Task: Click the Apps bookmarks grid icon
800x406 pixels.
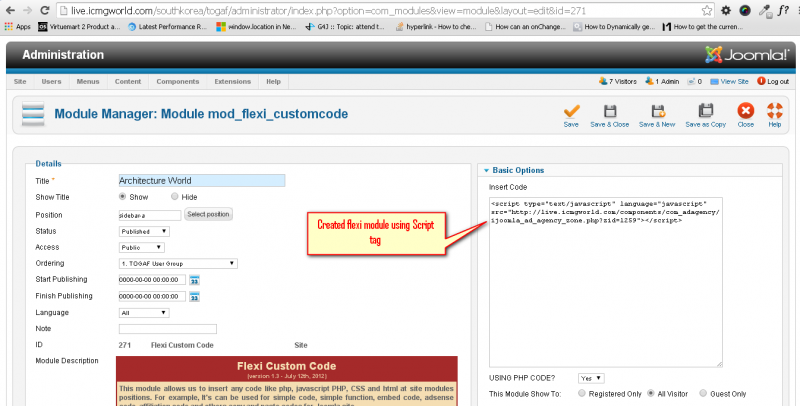Action: 8,27
